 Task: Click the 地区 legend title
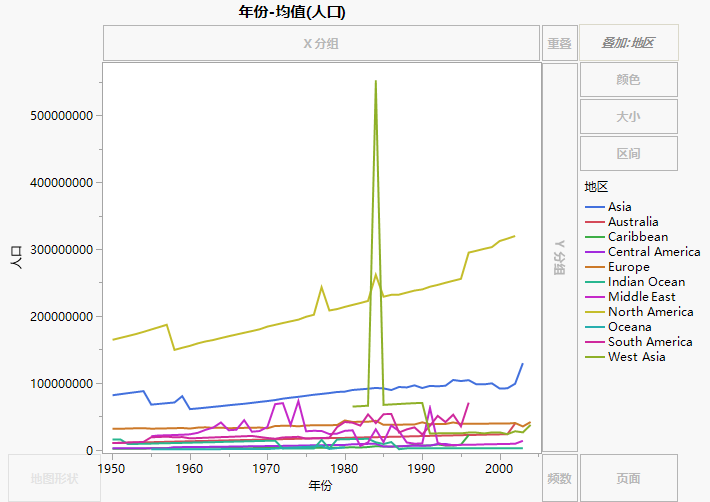point(596,186)
